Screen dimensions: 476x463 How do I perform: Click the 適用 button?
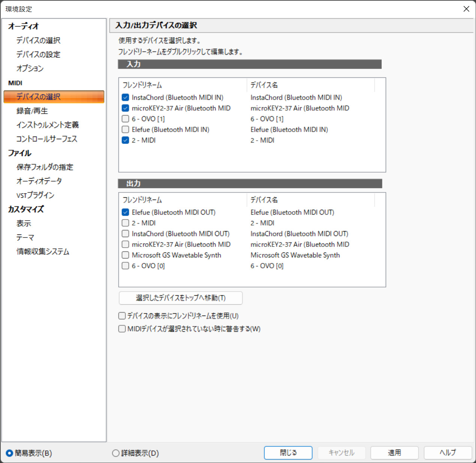point(395,452)
